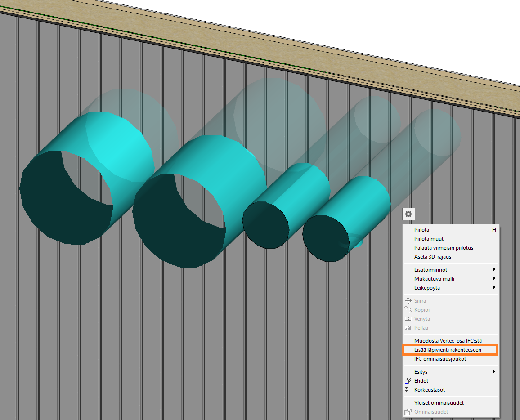Click the Ehdot constraints icon
Viewport: 520px width, 420px height.
[x=408, y=381]
